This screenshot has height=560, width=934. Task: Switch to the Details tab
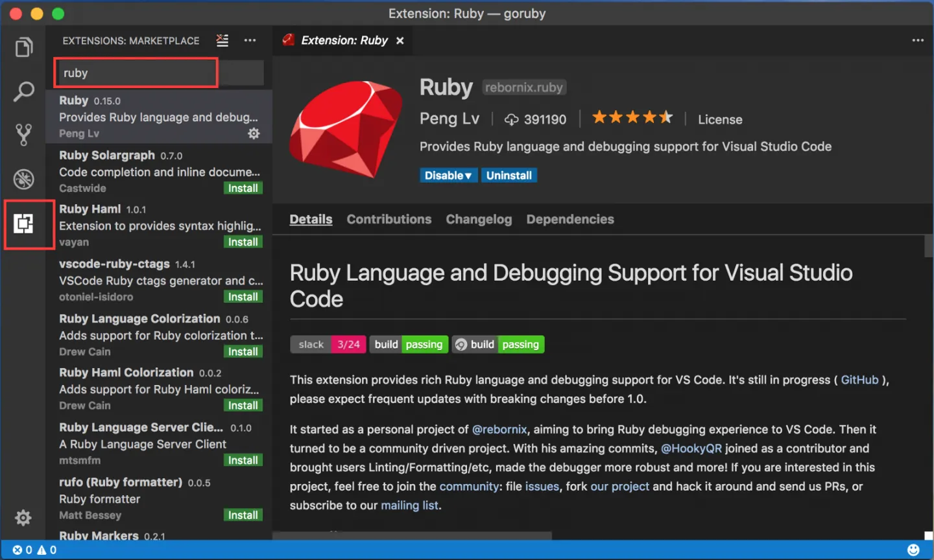(x=311, y=219)
